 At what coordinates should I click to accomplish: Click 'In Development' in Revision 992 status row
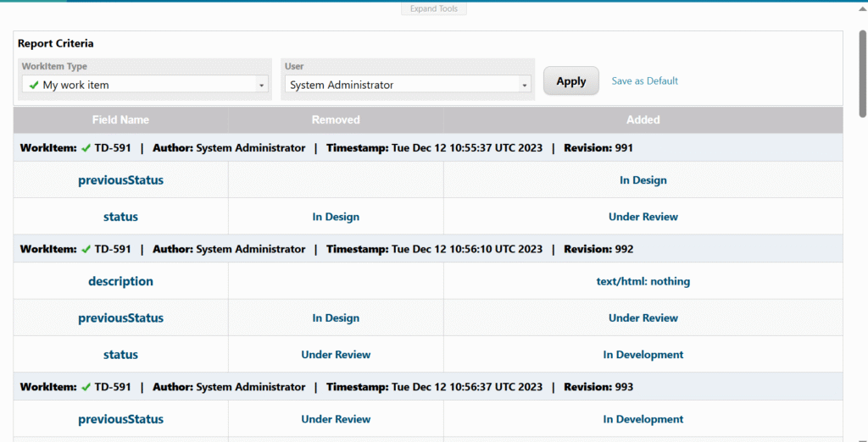click(x=643, y=355)
